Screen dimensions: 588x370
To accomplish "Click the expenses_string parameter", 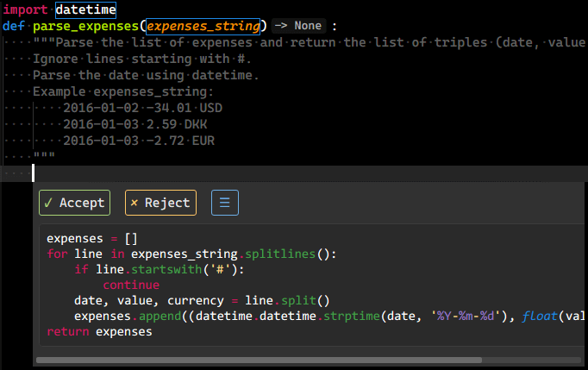I will tap(203, 26).
